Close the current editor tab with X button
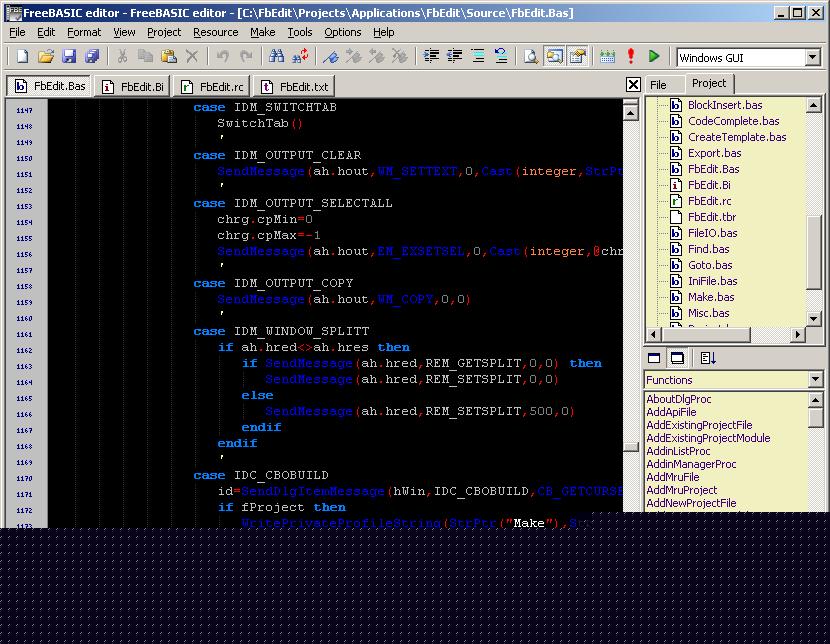 (633, 85)
